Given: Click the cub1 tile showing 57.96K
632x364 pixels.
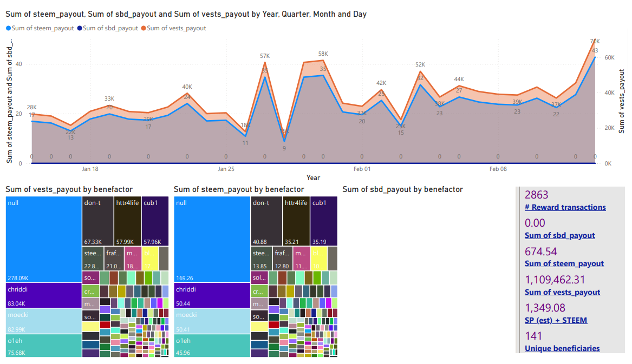Looking at the screenshot, I should click(x=155, y=221).
